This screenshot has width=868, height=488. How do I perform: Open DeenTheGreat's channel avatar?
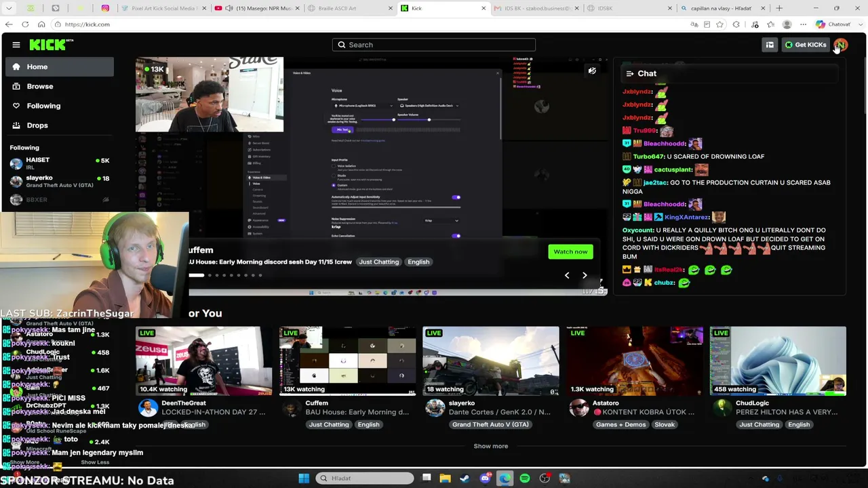pos(148,407)
